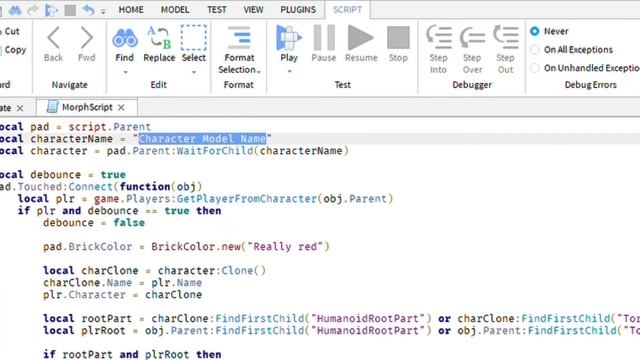Click "script.Parent" in the first code line
The image size is (640, 360).
tap(109, 127)
